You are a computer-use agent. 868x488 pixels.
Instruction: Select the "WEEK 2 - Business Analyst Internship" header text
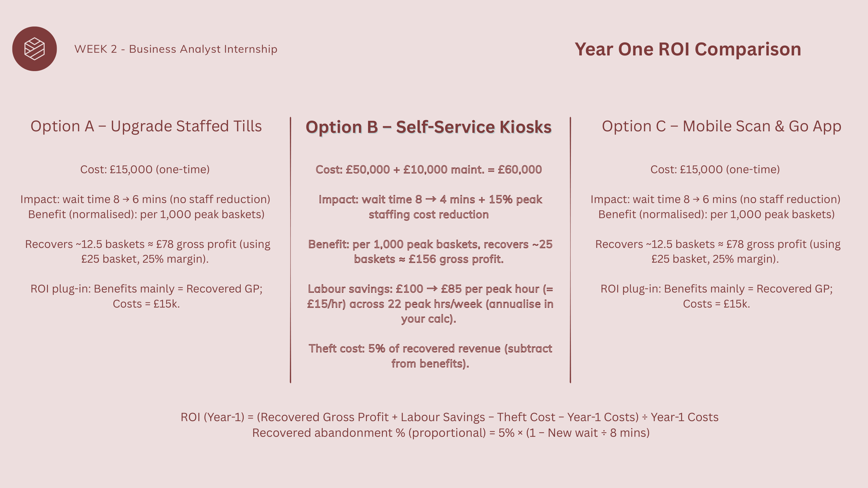175,49
